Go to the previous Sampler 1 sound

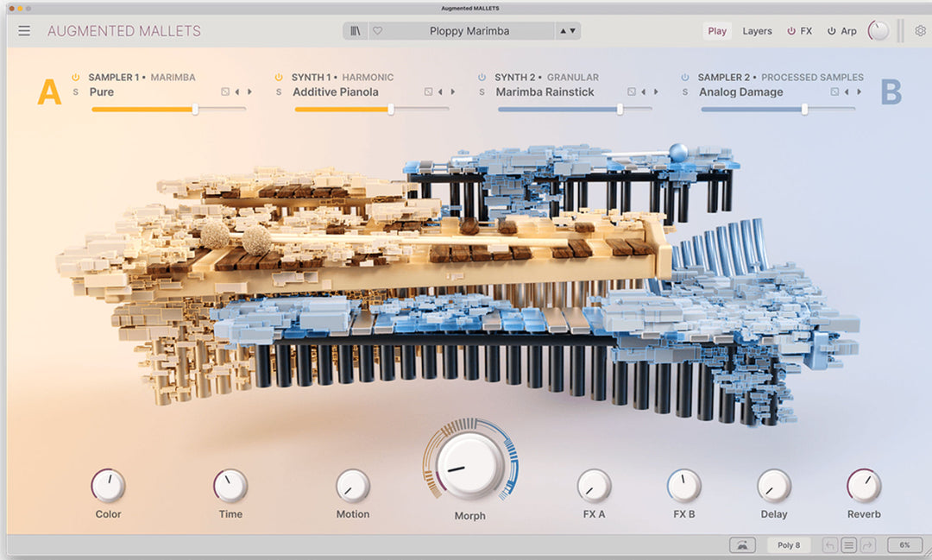(237, 91)
